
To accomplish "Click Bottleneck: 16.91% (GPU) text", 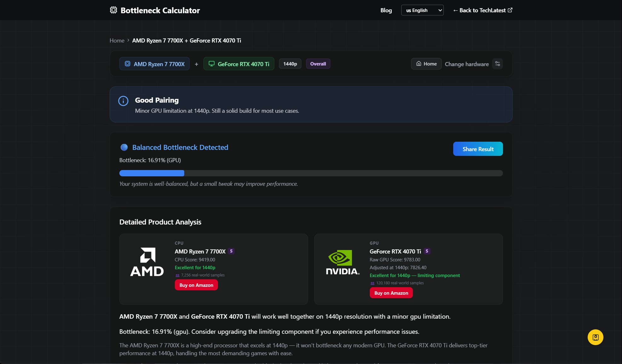I will coord(150,160).
